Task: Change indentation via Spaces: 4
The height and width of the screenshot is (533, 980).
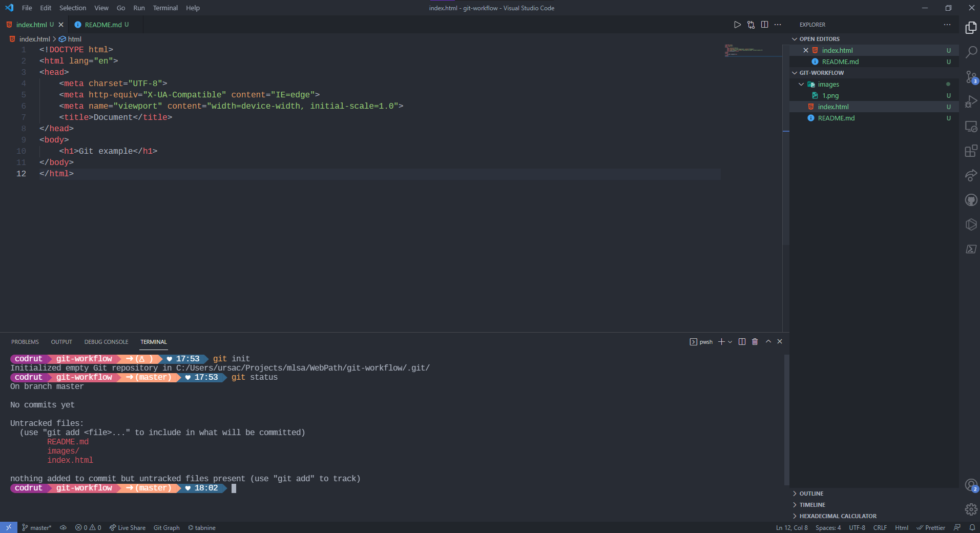Action: point(828,527)
